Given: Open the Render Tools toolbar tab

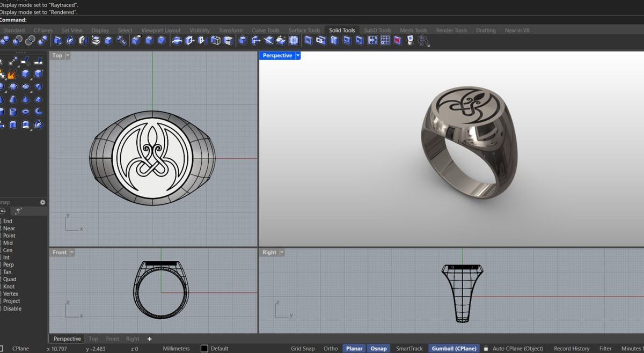Looking at the screenshot, I should pos(451,31).
